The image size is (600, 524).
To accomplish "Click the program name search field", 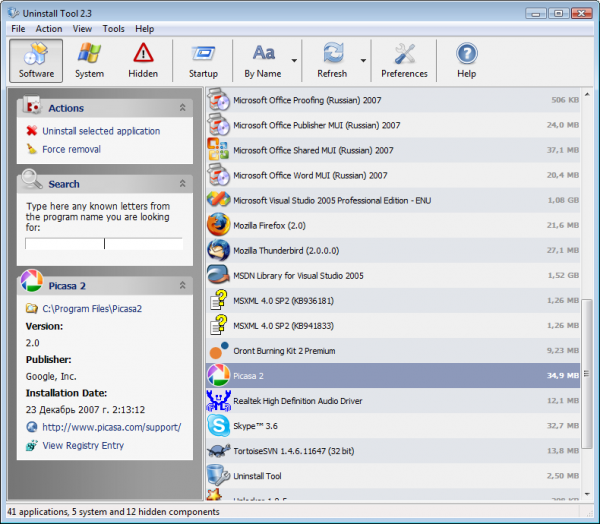I will point(104,243).
